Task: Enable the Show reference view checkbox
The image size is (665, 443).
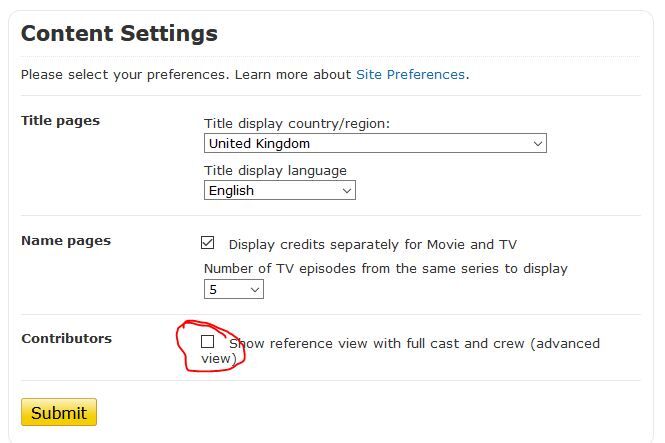Action: click(208, 342)
